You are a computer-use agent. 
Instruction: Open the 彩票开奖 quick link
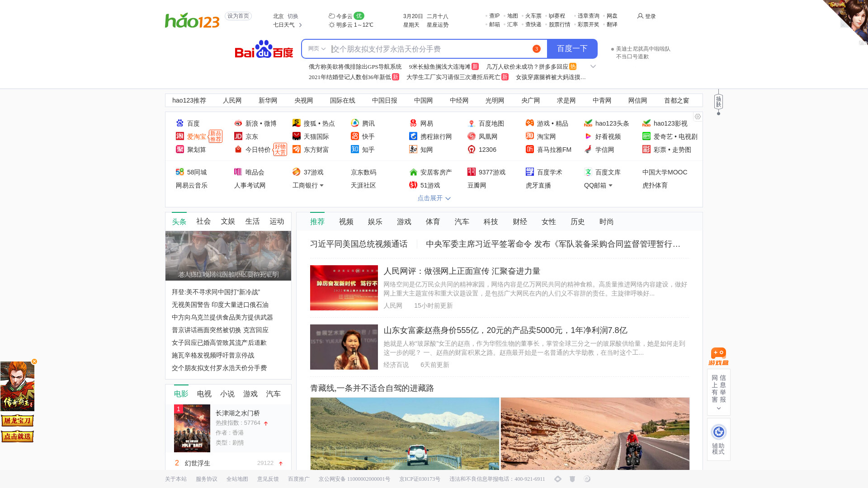pyautogui.click(x=589, y=24)
